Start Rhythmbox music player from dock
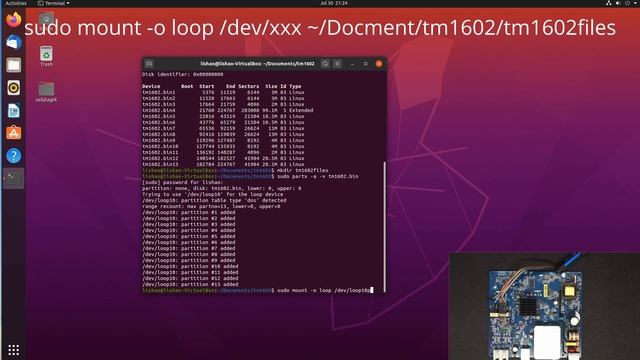640x360 pixels. click(13, 88)
